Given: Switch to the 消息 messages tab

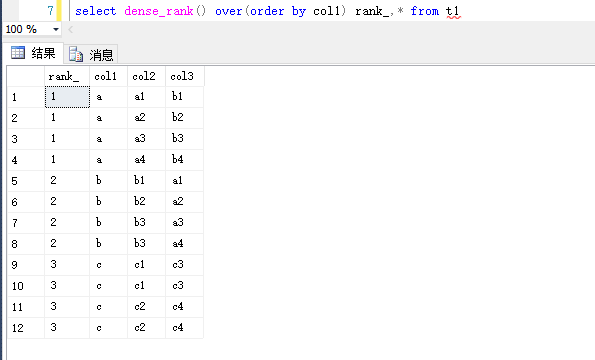Looking at the screenshot, I should [91, 55].
